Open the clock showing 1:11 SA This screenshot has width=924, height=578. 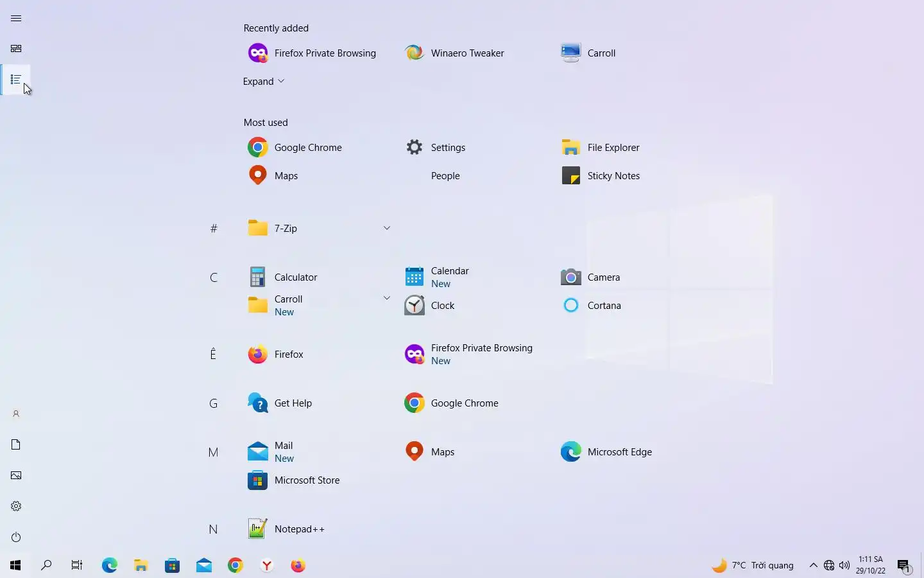871,565
